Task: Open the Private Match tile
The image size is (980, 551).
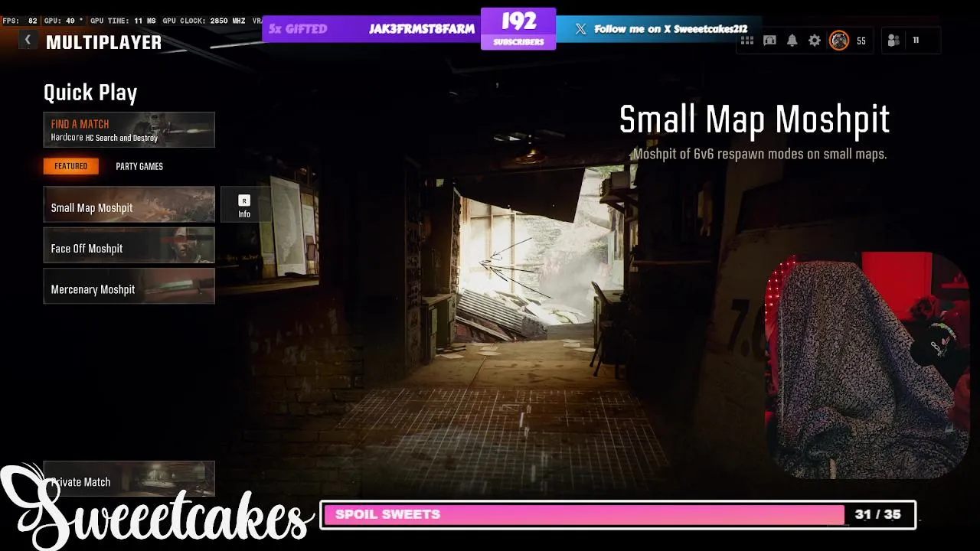Action: 129,479
